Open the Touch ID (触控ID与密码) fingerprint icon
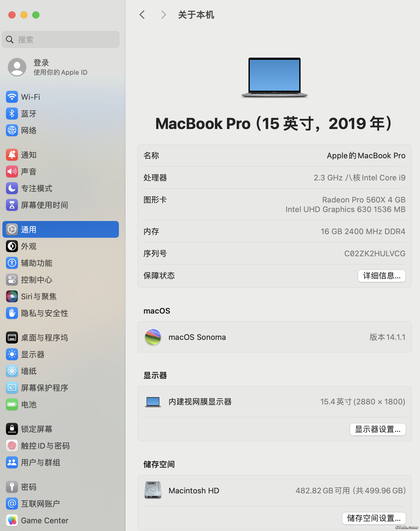Image resolution: width=420 pixels, height=531 pixels. [12, 446]
